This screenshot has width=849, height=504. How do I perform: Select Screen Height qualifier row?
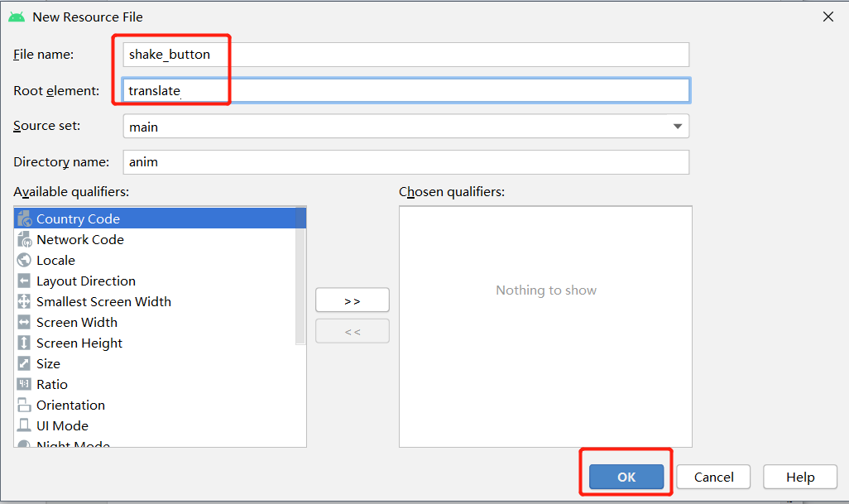pyautogui.click(x=155, y=343)
